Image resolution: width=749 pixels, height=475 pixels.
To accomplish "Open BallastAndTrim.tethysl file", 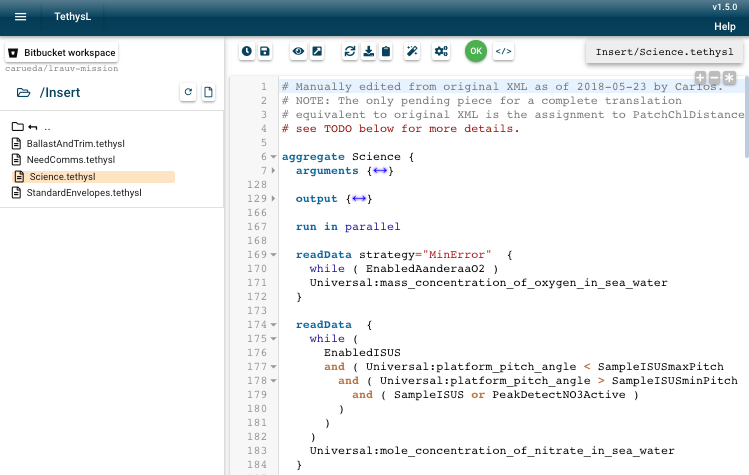I will [68, 144].
